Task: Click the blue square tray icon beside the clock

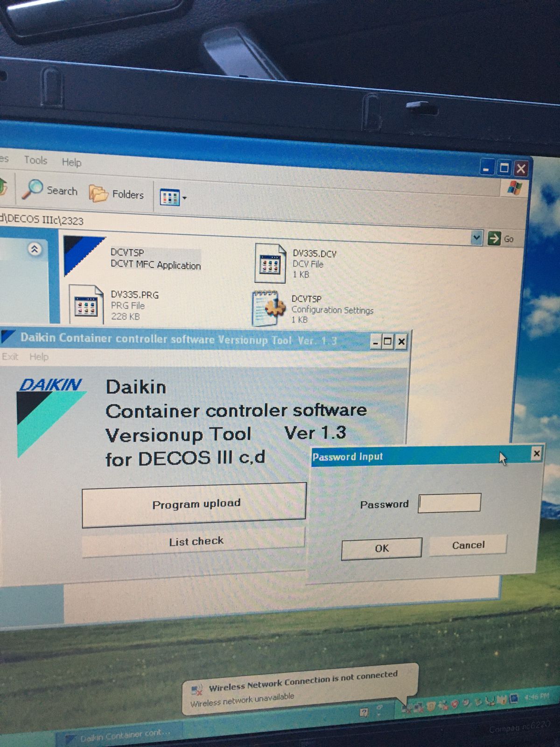Action: tap(514, 698)
